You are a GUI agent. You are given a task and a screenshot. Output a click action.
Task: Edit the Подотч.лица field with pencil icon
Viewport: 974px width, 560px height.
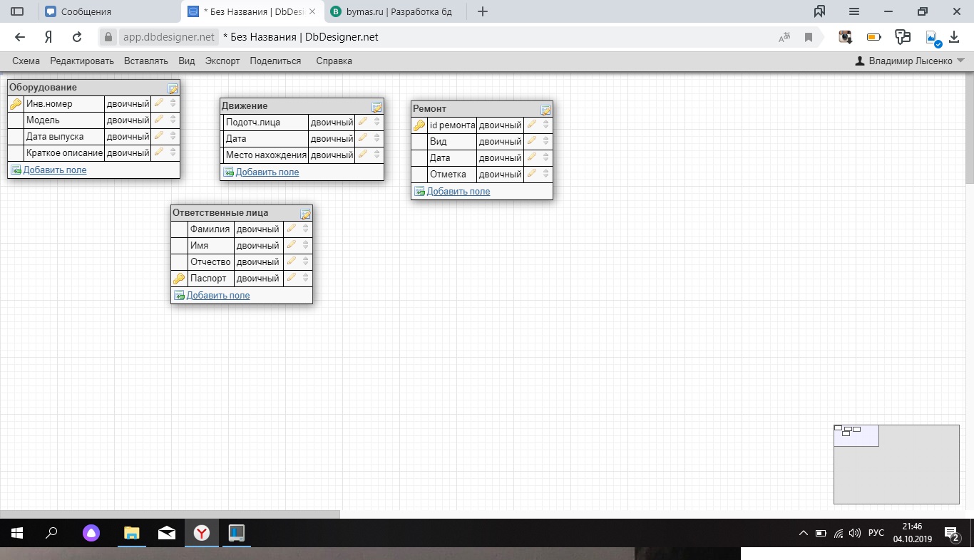pyautogui.click(x=363, y=122)
